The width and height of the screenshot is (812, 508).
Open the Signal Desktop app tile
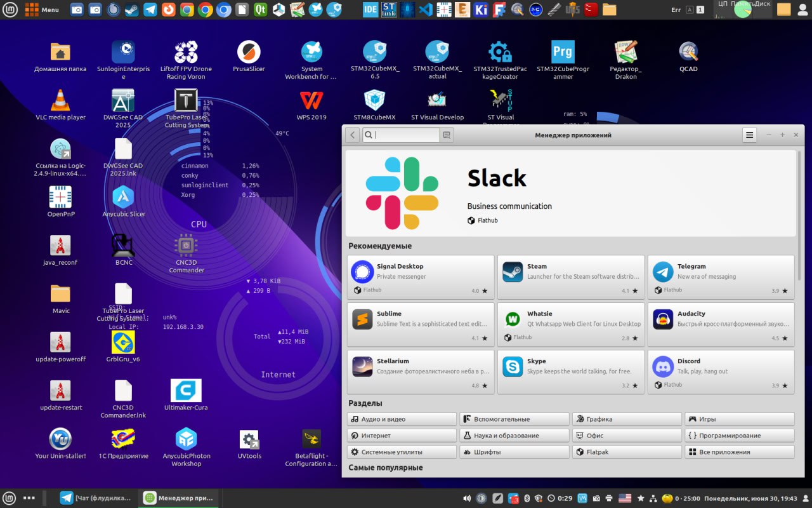421,277
